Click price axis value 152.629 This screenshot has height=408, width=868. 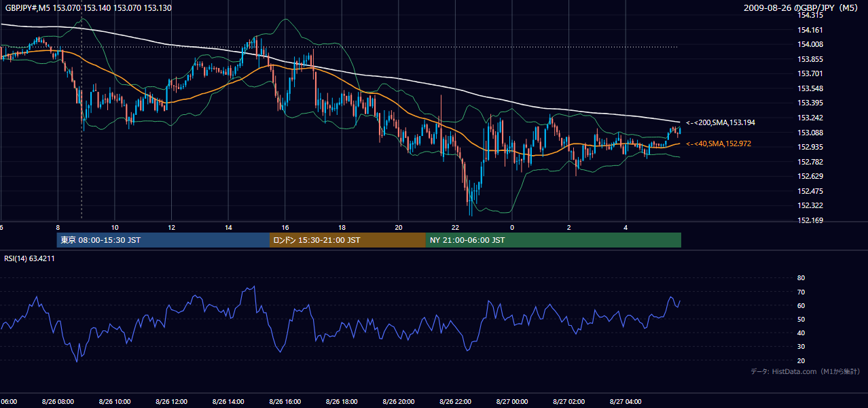tap(810, 176)
